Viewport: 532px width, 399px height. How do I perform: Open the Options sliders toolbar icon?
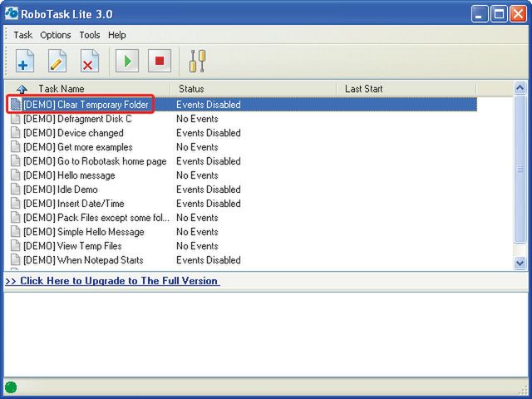coord(198,61)
